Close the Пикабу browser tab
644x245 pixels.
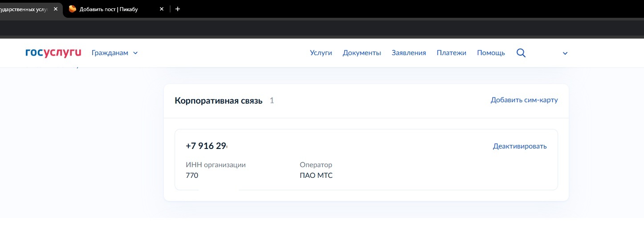[x=162, y=9]
